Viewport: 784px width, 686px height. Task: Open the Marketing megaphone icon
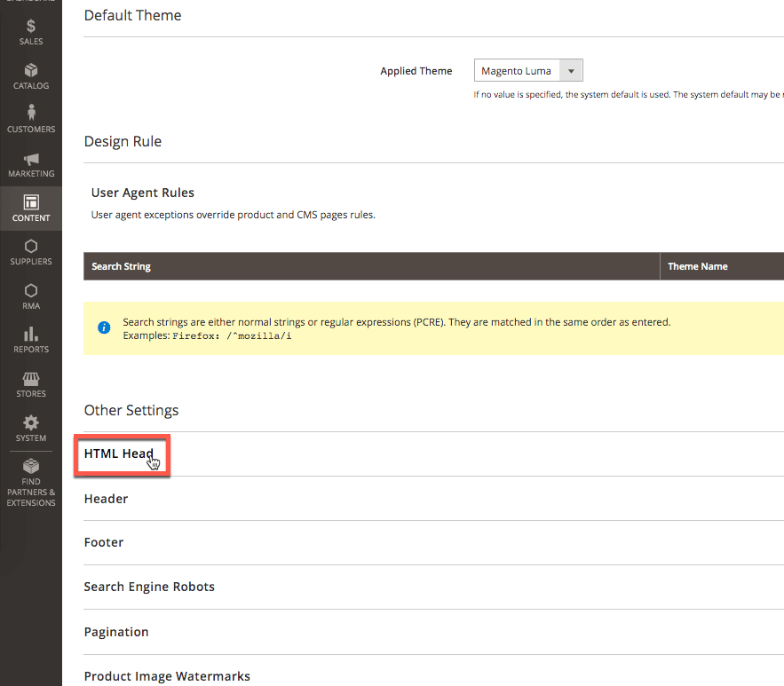click(x=31, y=159)
